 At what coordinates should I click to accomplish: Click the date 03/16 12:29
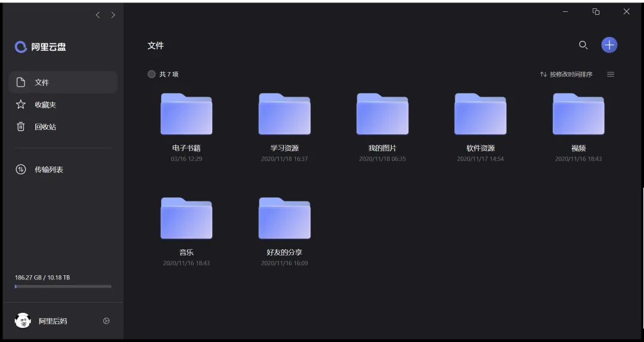click(187, 159)
